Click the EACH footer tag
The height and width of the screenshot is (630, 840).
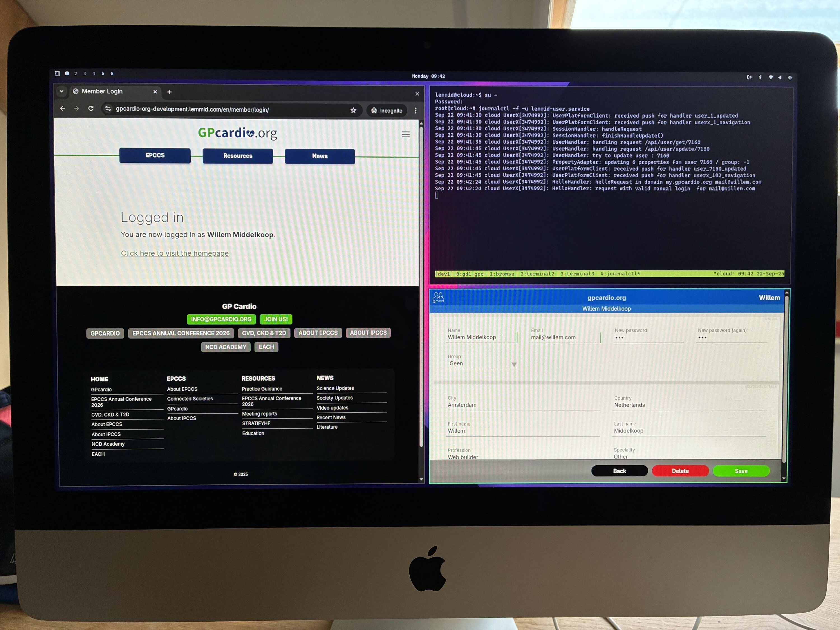(266, 347)
